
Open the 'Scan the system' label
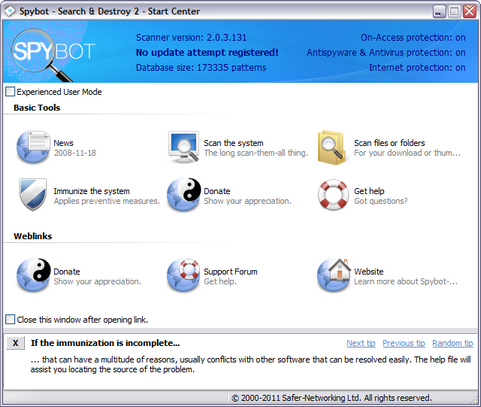click(x=234, y=143)
